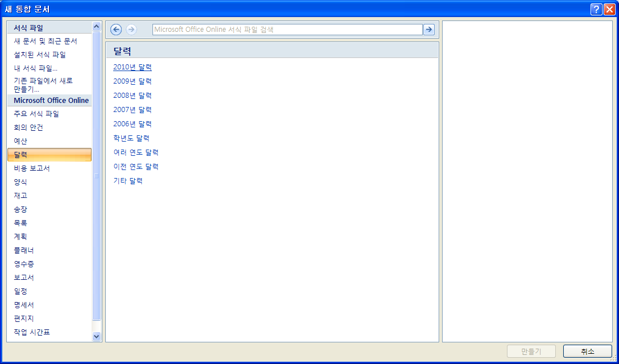
Task: Select 비용 보고서 category
Action: tap(49, 168)
